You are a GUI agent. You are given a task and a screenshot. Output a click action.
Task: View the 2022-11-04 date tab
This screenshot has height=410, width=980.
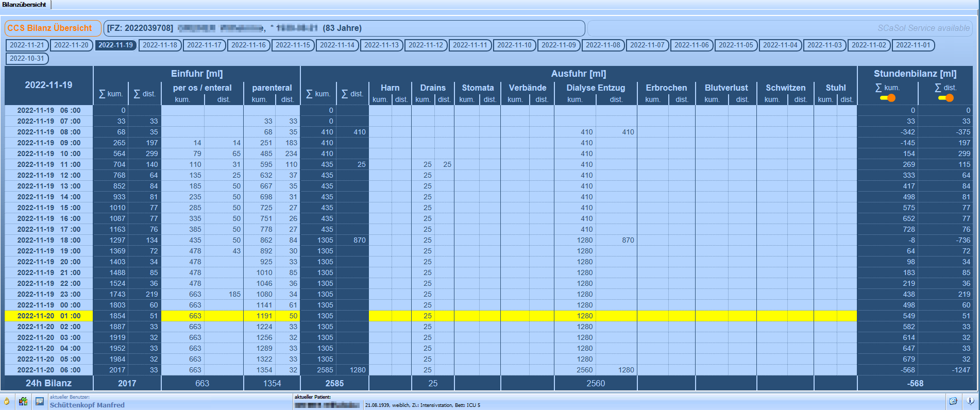coord(780,45)
